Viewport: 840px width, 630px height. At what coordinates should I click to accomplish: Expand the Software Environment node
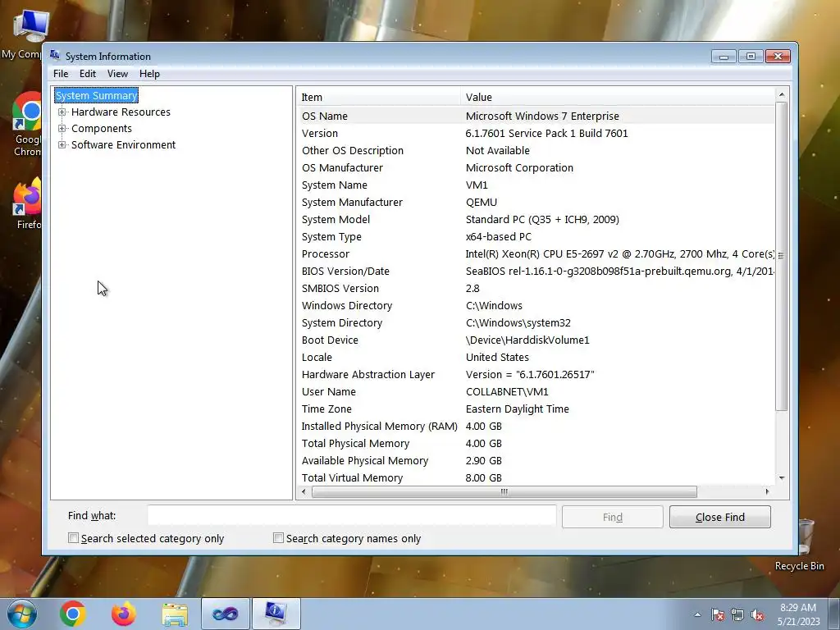pos(62,144)
